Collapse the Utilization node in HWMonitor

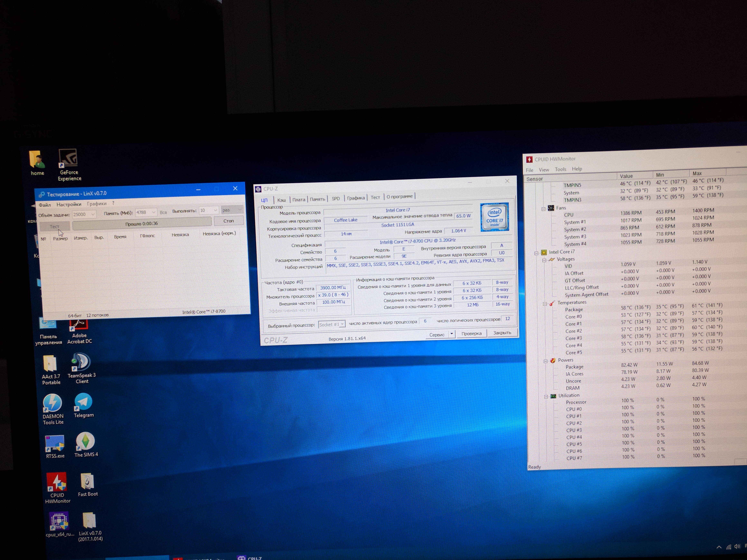[x=546, y=397]
